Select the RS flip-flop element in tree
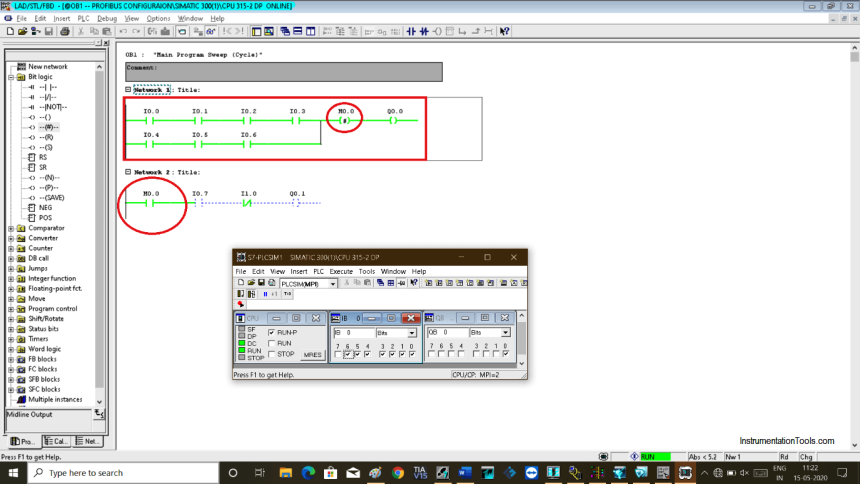Screen dimensions: 860x484 click(x=38, y=157)
